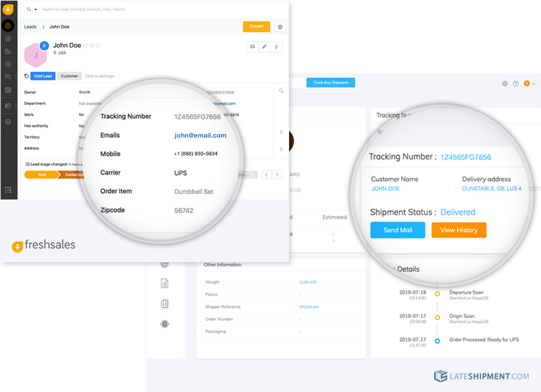
Task: Search lead fields with magnifier icon
Action: click(x=281, y=91)
